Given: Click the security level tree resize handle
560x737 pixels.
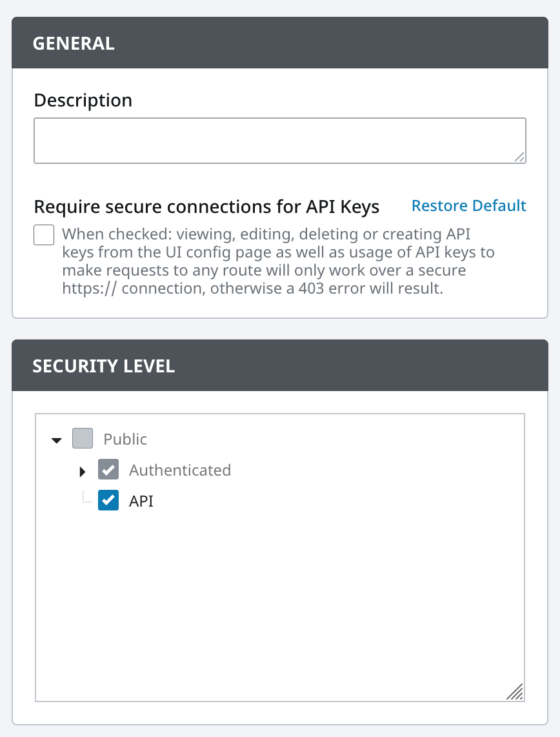Looking at the screenshot, I should point(514,692).
